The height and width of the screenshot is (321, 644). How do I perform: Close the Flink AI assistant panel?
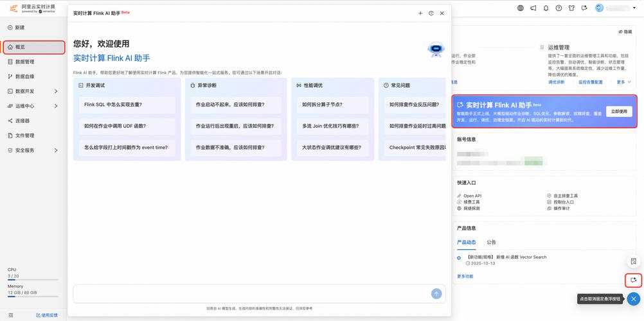tap(442, 13)
